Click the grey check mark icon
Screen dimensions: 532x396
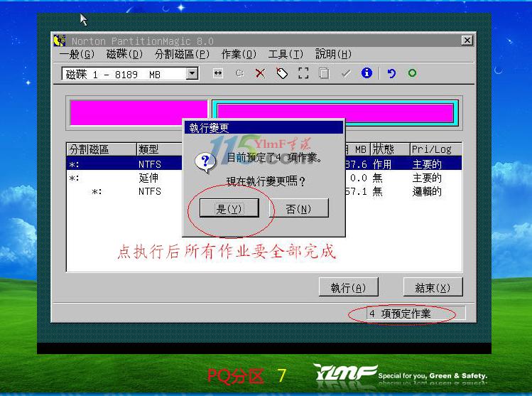pyautogui.click(x=346, y=73)
